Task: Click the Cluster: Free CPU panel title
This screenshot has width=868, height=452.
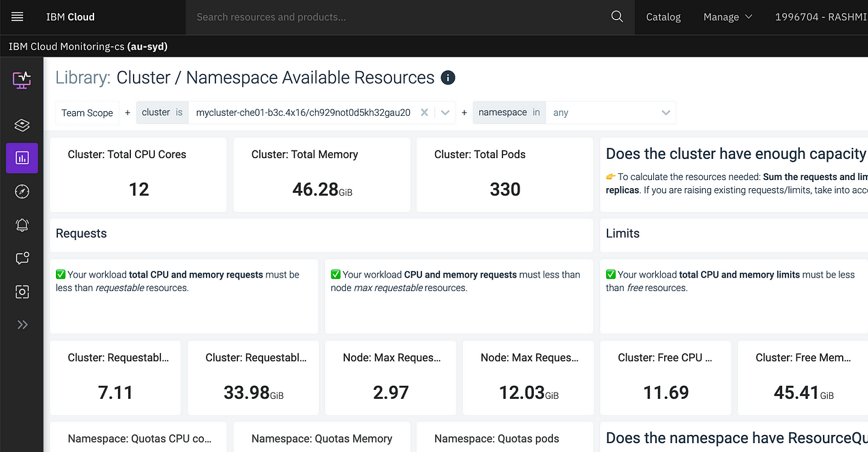Action: [x=665, y=357]
